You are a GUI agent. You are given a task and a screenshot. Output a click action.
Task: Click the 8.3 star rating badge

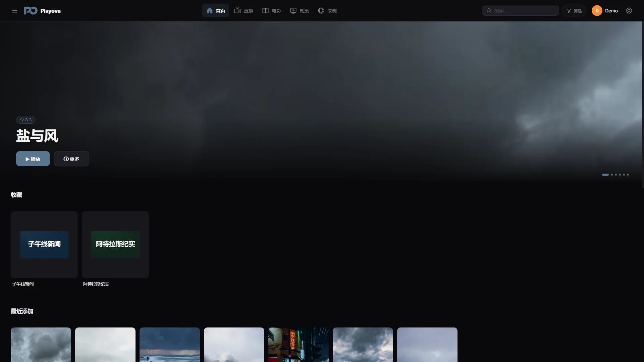tap(26, 120)
